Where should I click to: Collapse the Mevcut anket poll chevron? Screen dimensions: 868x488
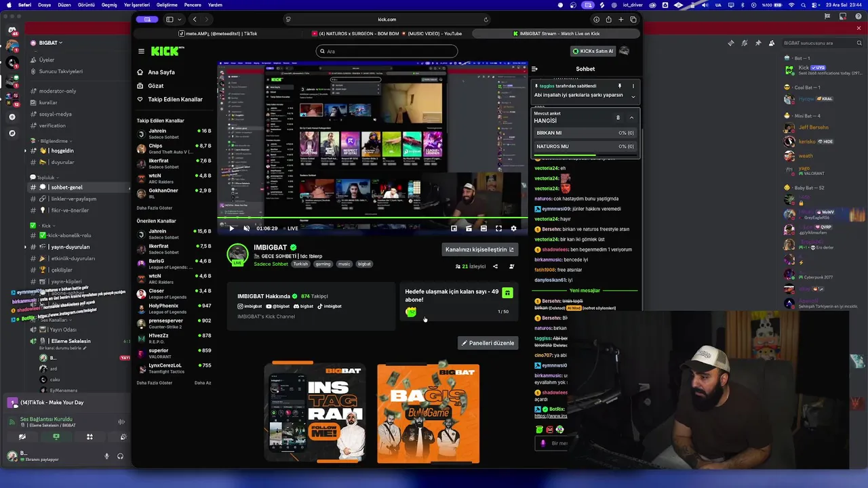tap(631, 117)
